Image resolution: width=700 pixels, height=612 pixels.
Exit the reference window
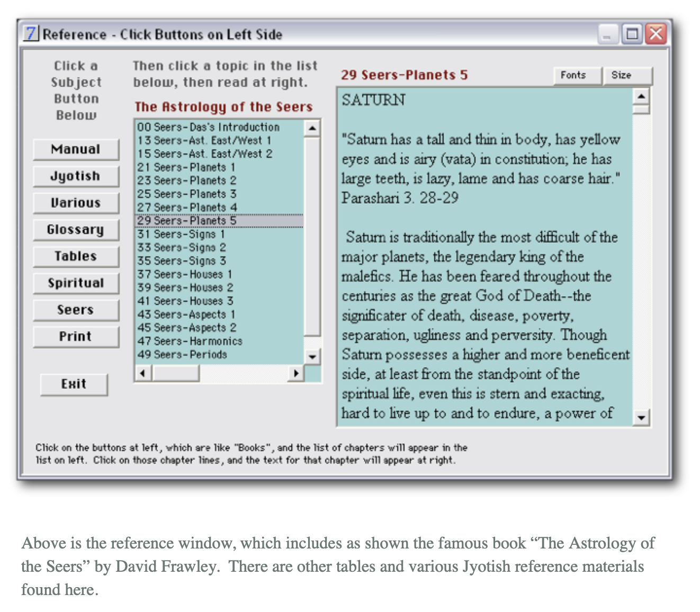(74, 384)
